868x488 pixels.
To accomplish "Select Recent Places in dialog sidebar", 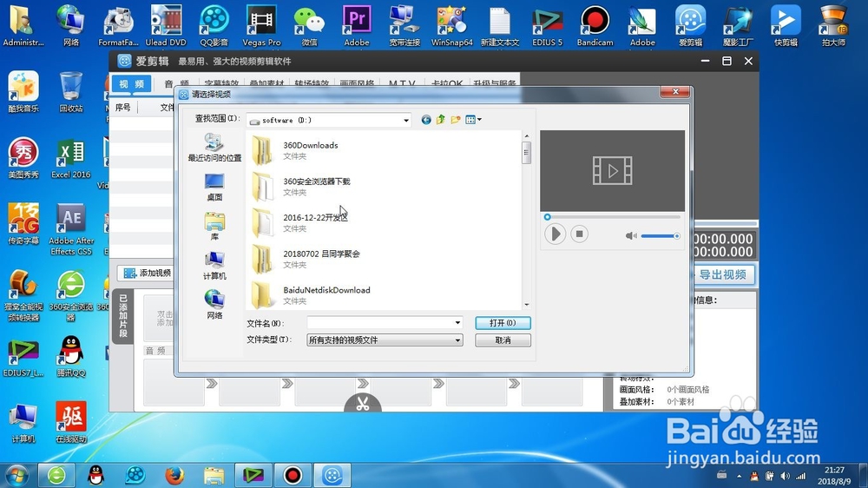I will [x=214, y=148].
